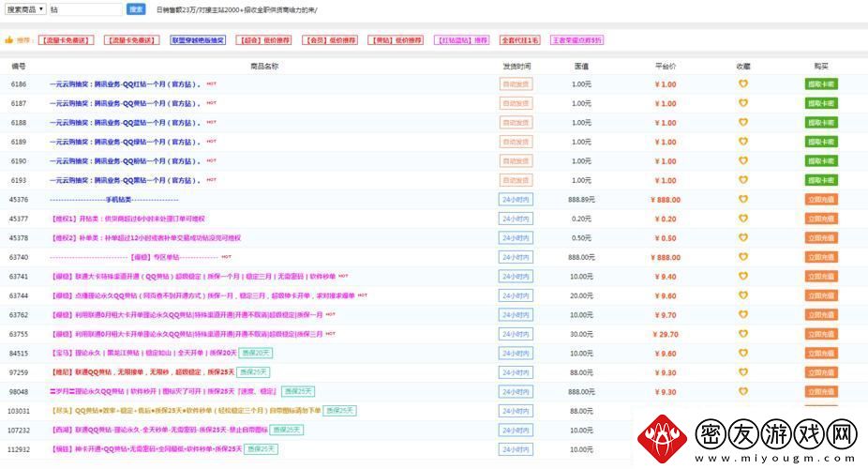
Task: Click green 提取卡密 button for item 6188
Action: pyautogui.click(x=821, y=122)
